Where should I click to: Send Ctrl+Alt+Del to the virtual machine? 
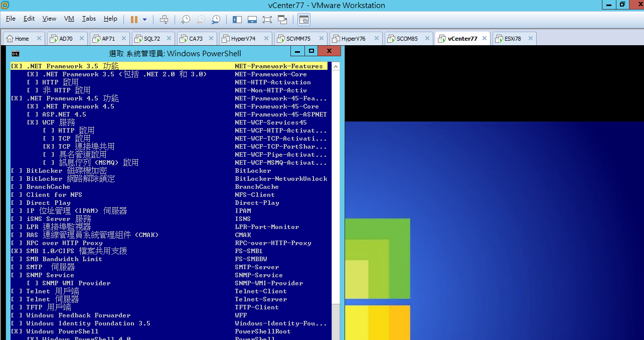click(x=164, y=20)
